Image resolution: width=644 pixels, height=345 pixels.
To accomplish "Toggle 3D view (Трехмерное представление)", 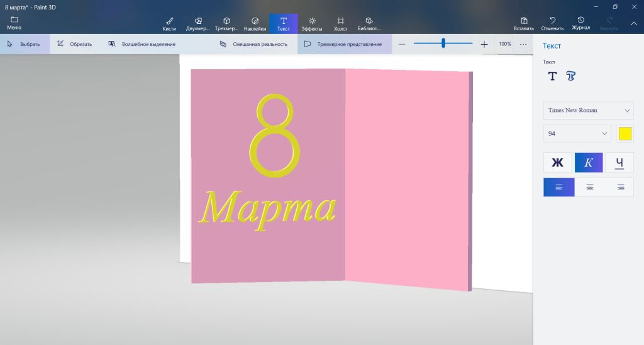I will 344,44.
